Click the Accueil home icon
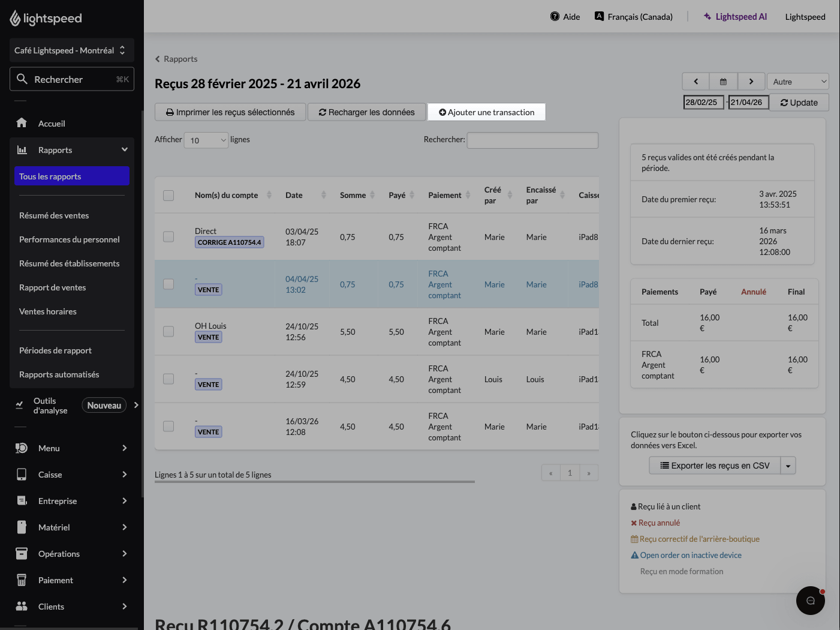 pyautogui.click(x=22, y=123)
